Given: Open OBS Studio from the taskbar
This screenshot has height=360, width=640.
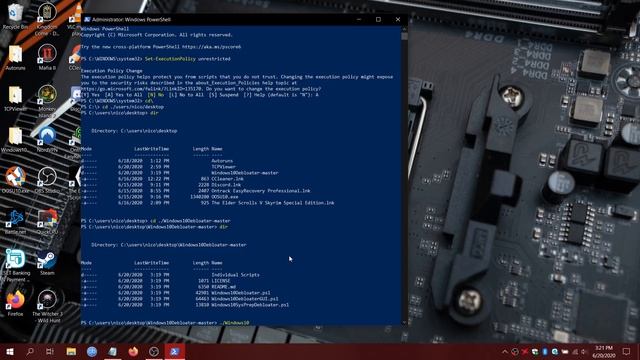Looking at the screenshot, I should (x=154, y=351).
